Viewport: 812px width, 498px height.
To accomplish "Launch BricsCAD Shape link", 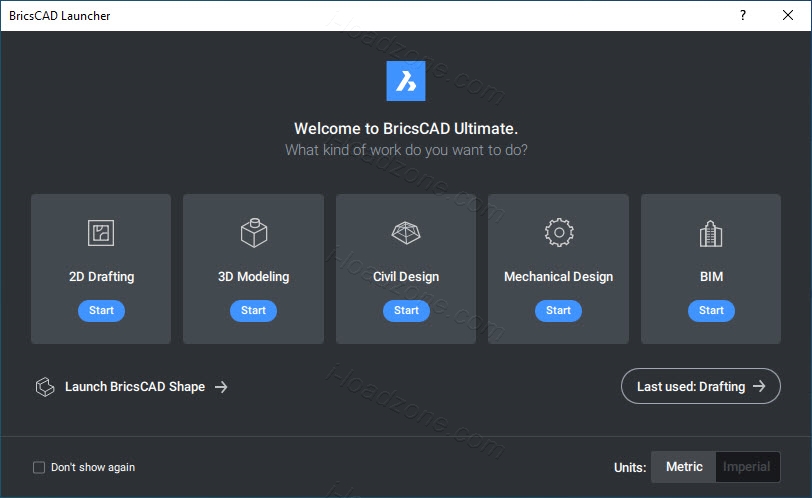I will [x=132, y=387].
